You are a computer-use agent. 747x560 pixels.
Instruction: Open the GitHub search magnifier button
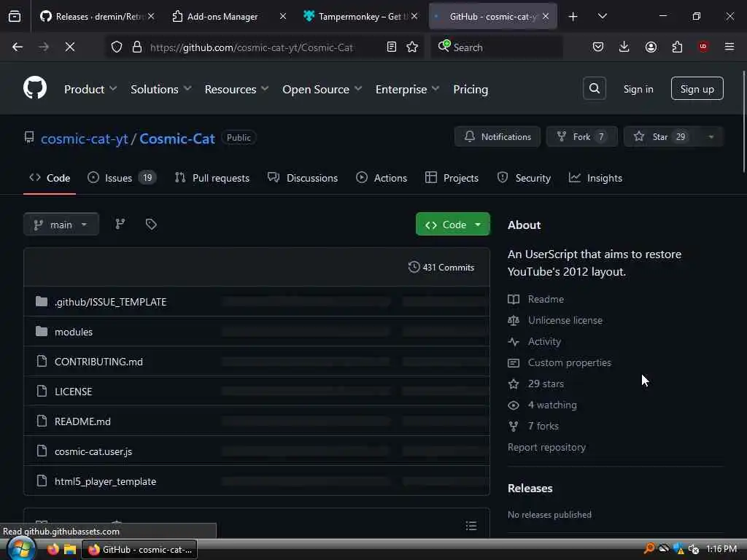point(594,88)
